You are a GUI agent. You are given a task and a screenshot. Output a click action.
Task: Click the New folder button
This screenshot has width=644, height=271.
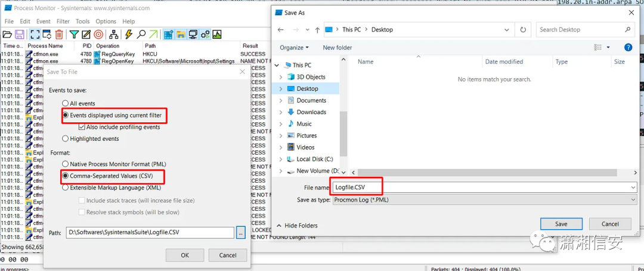337,47
